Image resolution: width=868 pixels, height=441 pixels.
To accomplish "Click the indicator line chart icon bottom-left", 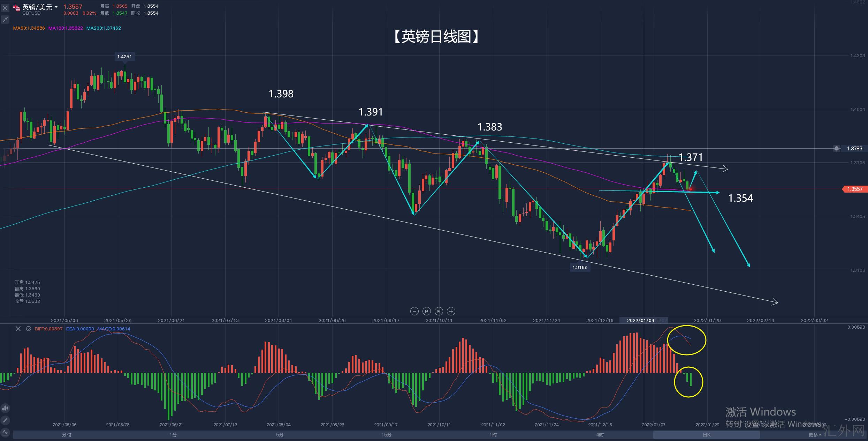I will click(x=5, y=433).
